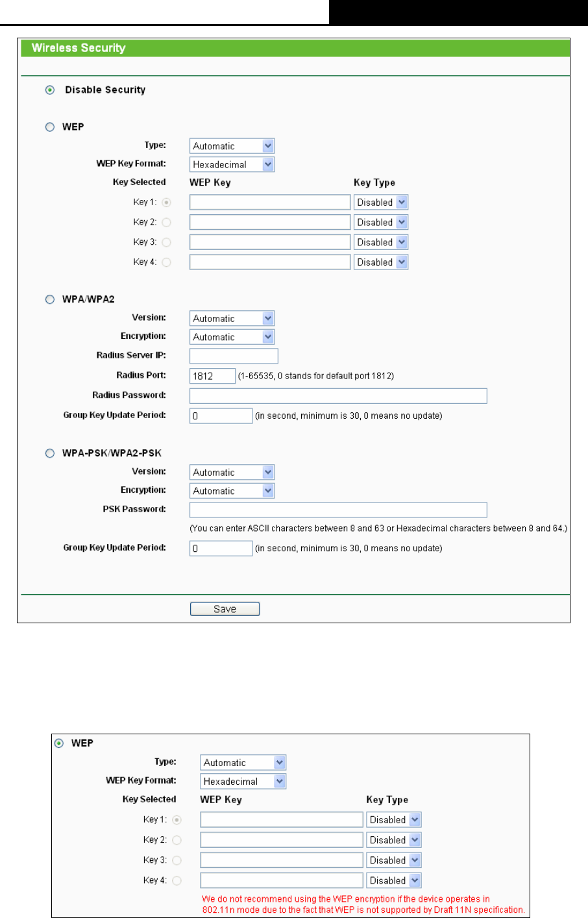Screen dimensions: 588x918
Task: Open Key 4 Key Type dropdown in upper panel
Action: point(381,262)
